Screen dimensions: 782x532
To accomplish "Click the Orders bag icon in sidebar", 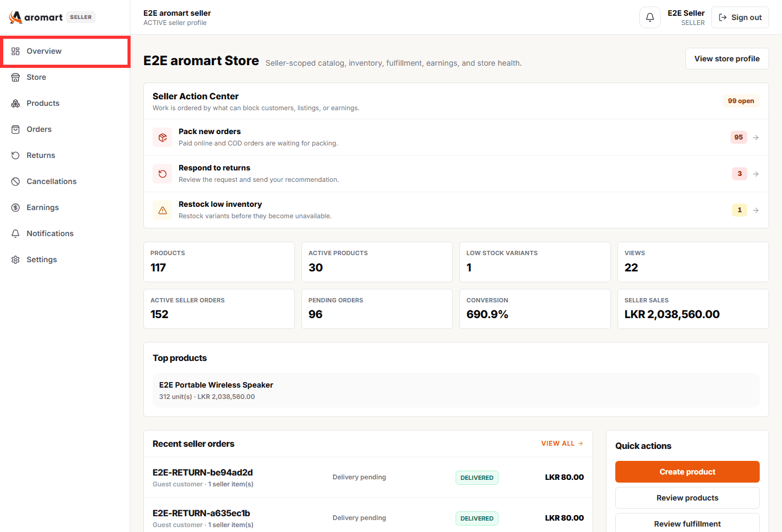I will click(x=15, y=129).
